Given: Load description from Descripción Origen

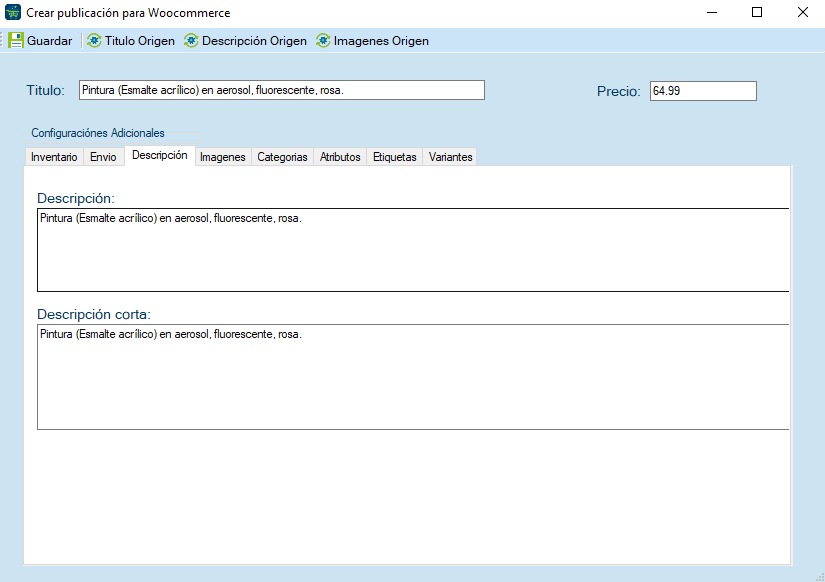Looking at the screenshot, I should [245, 41].
